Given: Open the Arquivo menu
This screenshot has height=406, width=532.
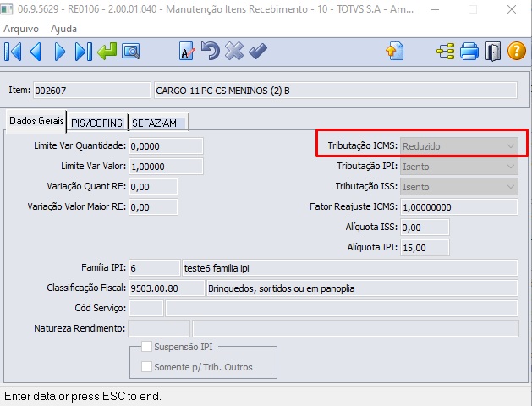Looking at the screenshot, I should (x=21, y=29).
